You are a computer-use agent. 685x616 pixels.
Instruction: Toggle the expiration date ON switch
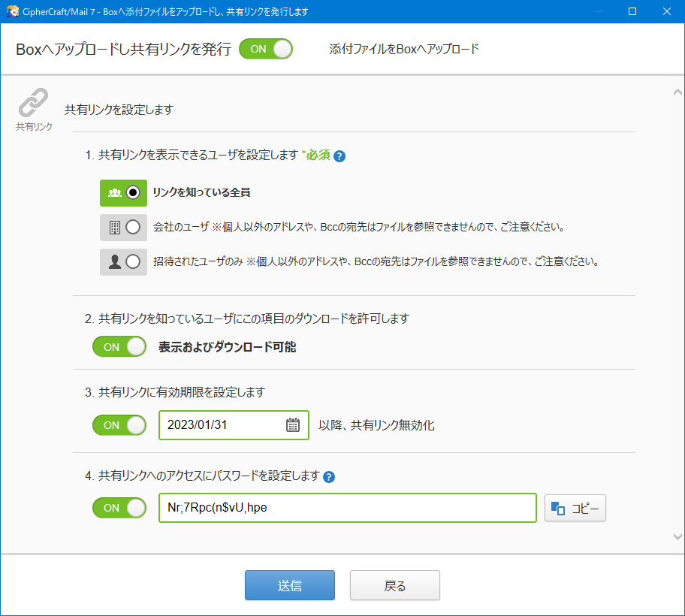coord(119,425)
